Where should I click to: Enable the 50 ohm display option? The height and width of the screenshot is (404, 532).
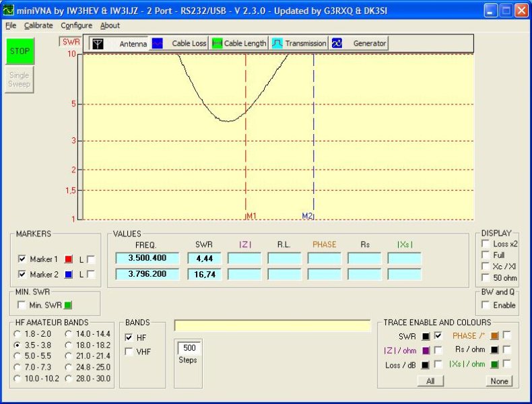pyautogui.click(x=486, y=277)
